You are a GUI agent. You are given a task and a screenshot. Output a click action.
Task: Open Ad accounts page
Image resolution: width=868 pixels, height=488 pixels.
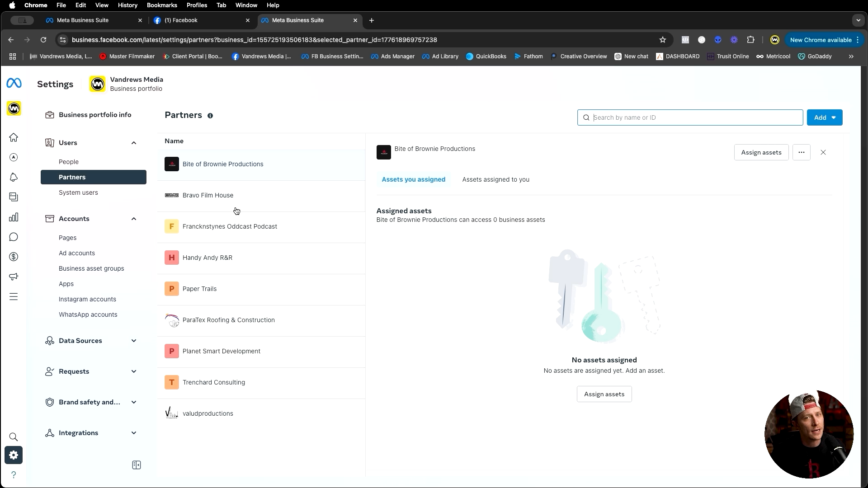[x=77, y=253]
